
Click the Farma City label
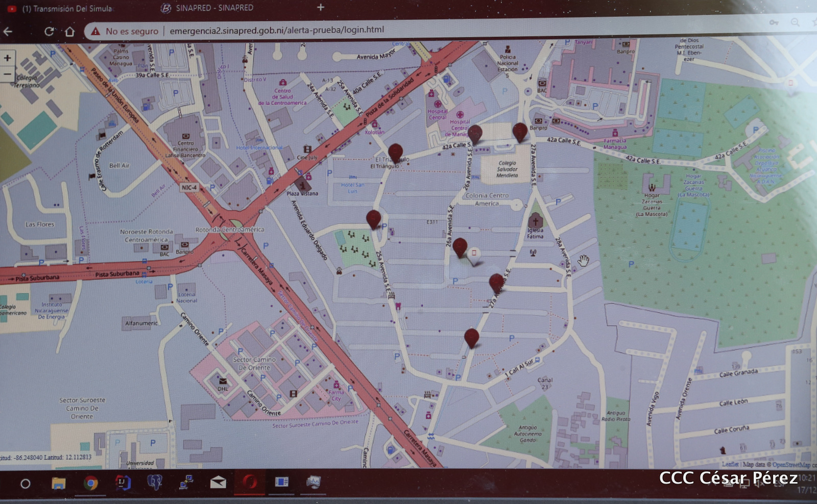pos(336,395)
